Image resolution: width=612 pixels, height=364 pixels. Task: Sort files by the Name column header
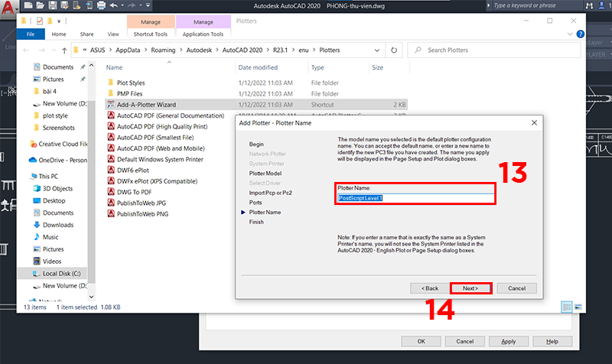coord(114,67)
